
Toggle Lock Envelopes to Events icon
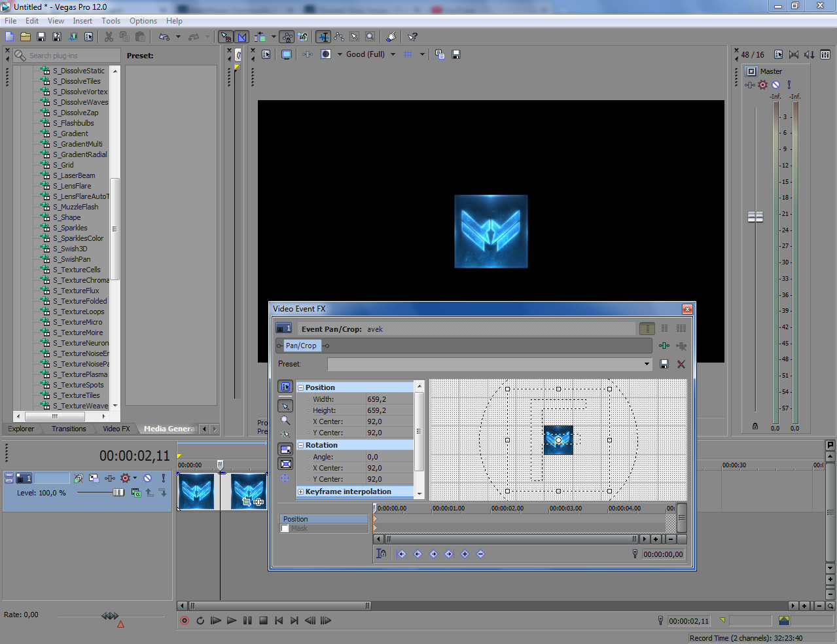(287, 37)
